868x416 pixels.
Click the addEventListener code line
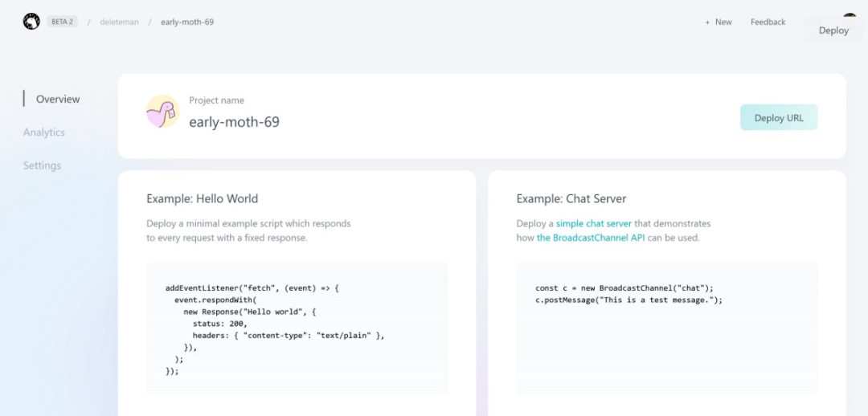[x=252, y=288]
